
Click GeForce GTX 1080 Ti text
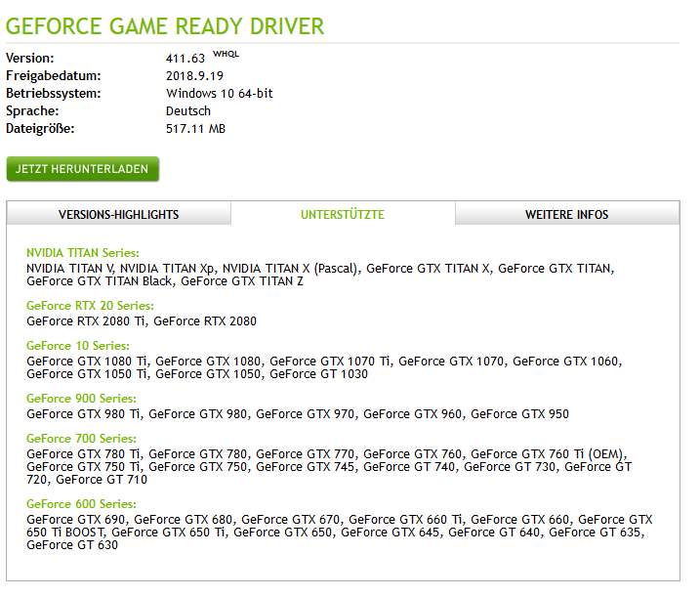click(x=87, y=362)
